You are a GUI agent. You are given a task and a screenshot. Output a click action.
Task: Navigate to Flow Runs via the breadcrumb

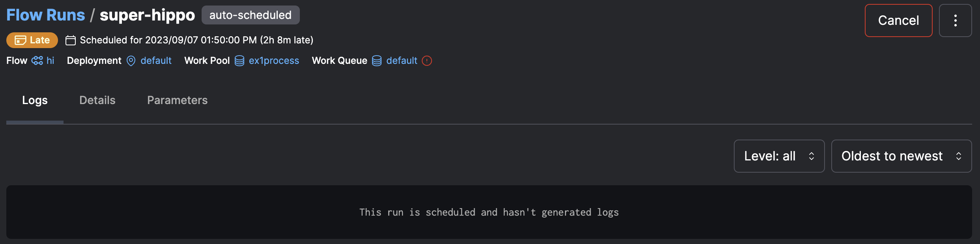click(46, 14)
